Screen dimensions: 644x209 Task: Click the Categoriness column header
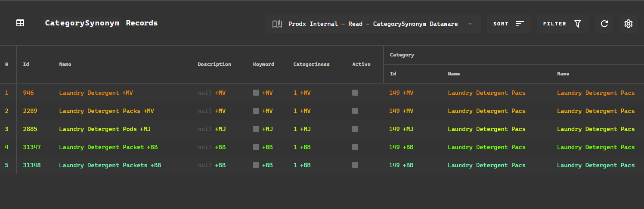(x=312, y=64)
